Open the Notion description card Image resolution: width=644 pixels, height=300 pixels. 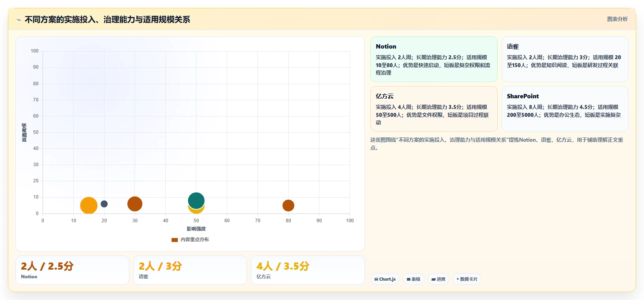click(x=434, y=59)
